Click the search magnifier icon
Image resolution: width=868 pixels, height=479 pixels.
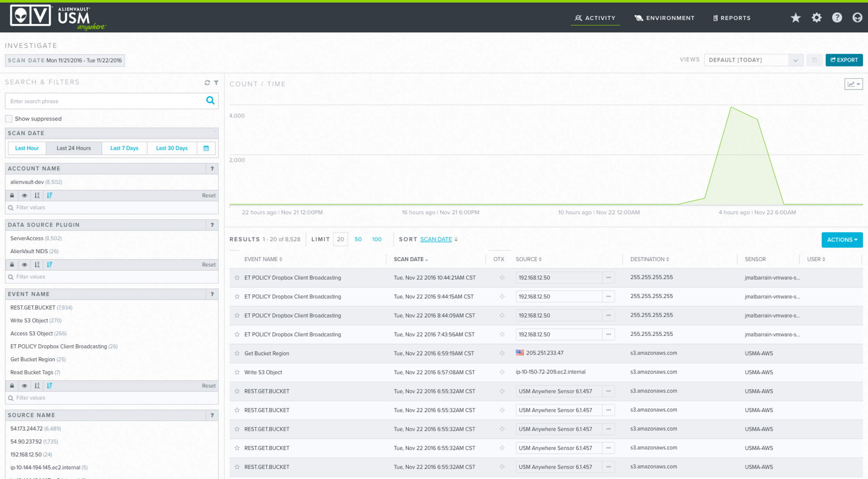pyautogui.click(x=210, y=101)
